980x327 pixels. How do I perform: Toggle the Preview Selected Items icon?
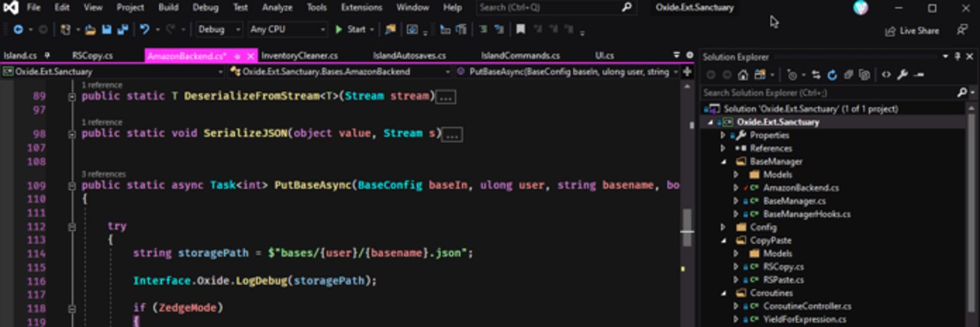pos(919,75)
